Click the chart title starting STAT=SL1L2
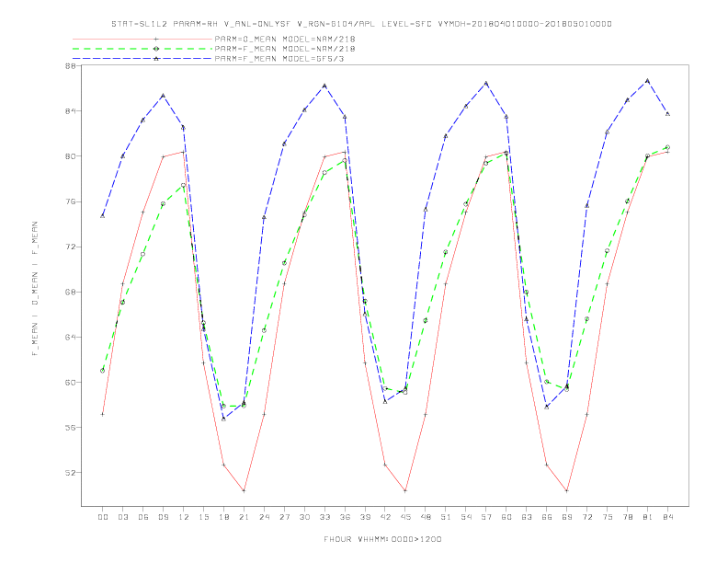This screenshot has height=563, width=728. pyautogui.click(x=361, y=24)
